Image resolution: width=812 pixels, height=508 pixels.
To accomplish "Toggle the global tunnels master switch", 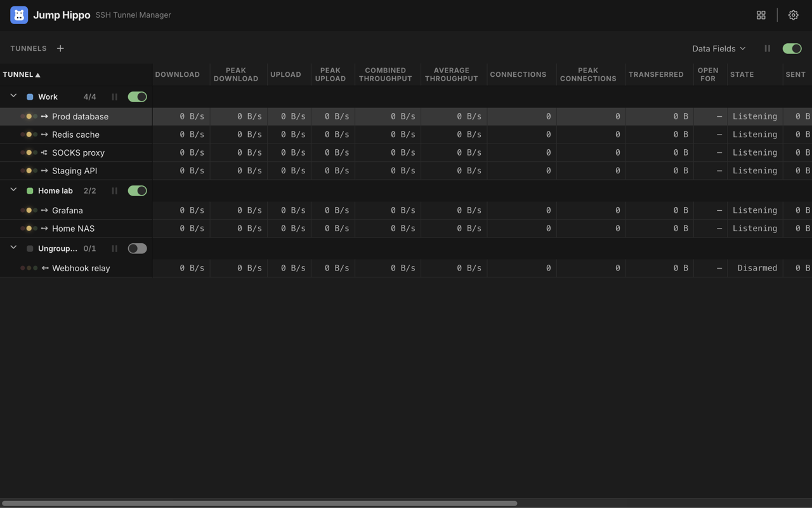I will [792, 48].
